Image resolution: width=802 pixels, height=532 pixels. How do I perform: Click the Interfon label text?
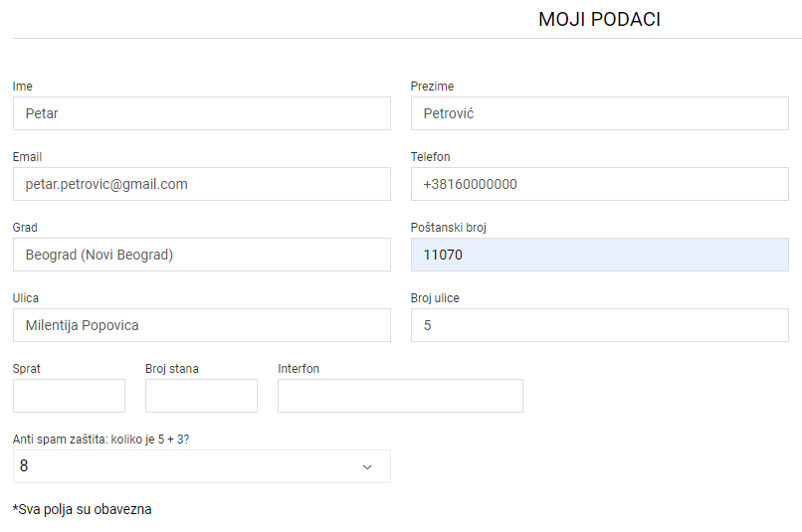(299, 369)
